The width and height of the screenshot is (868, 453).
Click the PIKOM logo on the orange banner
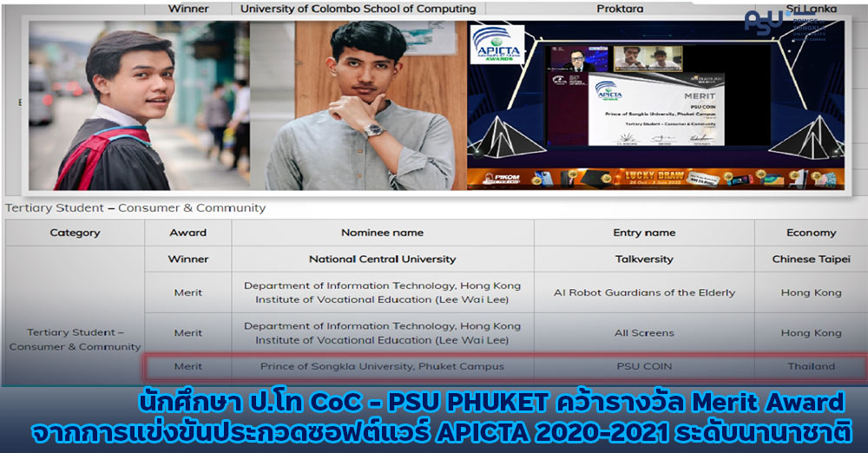click(x=502, y=178)
